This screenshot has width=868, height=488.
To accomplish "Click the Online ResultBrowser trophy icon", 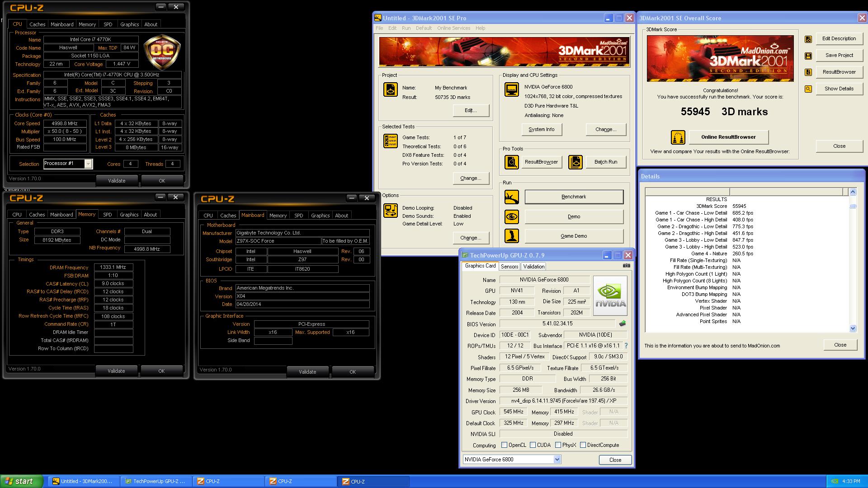I will coord(678,137).
